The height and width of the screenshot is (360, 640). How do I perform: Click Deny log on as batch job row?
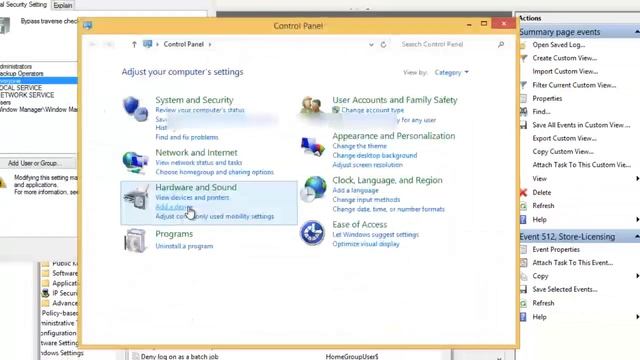[x=179, y=357]
